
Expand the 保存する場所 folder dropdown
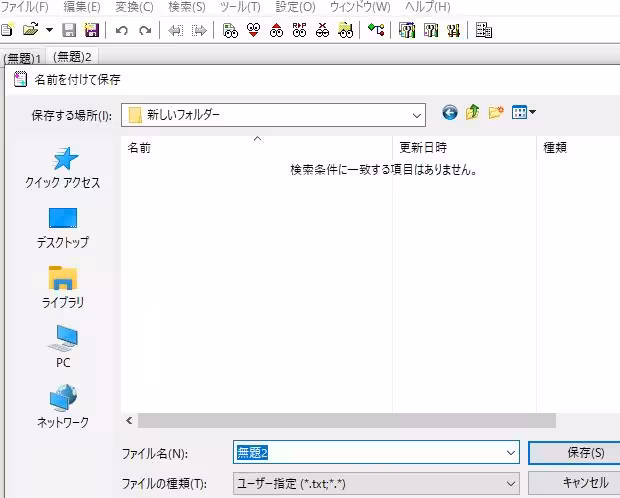point(416,114)
